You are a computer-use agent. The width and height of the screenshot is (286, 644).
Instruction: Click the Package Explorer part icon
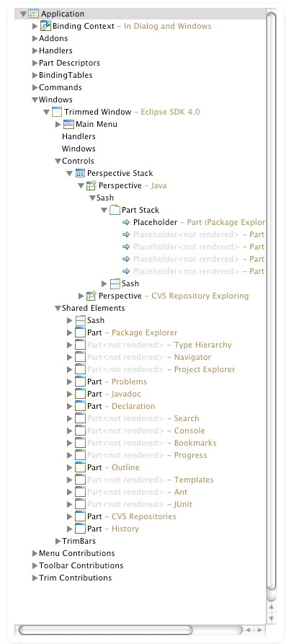tap(81, 332)
